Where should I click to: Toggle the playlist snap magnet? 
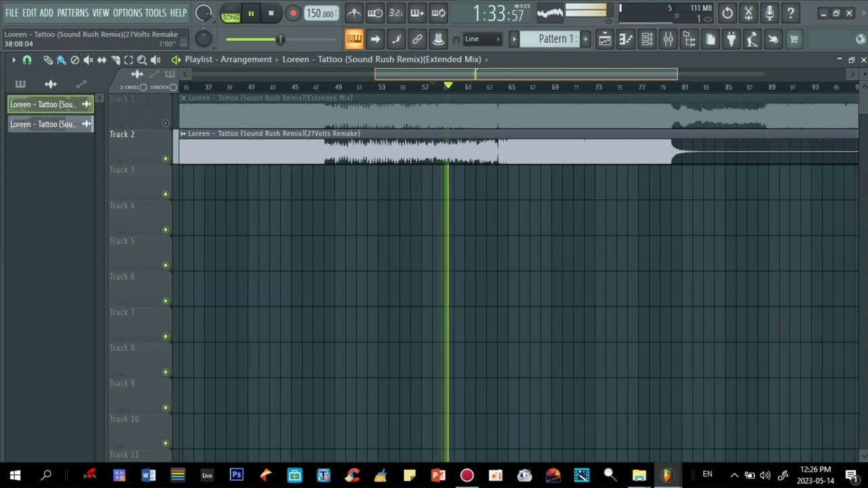[x=27, y=60]
